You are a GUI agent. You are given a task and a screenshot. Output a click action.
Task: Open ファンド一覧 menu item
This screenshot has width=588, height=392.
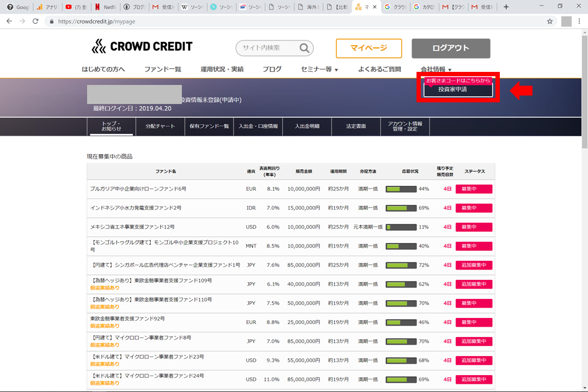(163, 69)
